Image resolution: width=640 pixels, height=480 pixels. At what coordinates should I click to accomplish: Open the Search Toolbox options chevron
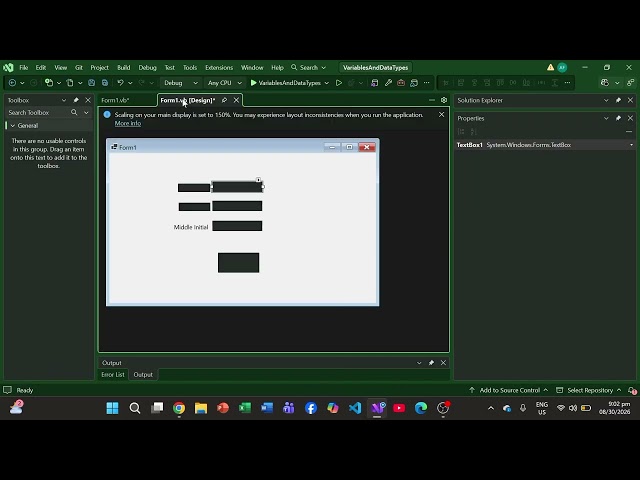[x=86, y=112]
